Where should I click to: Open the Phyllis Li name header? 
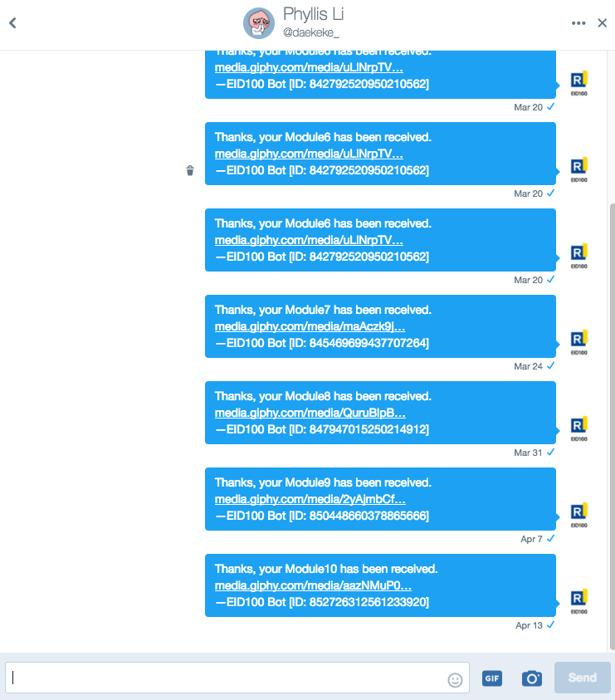pyautogui.click(x=313, y=14)
